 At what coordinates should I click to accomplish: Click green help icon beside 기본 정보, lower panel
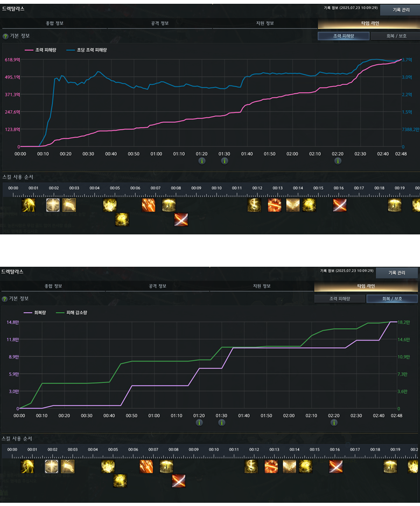click(4, 299)
